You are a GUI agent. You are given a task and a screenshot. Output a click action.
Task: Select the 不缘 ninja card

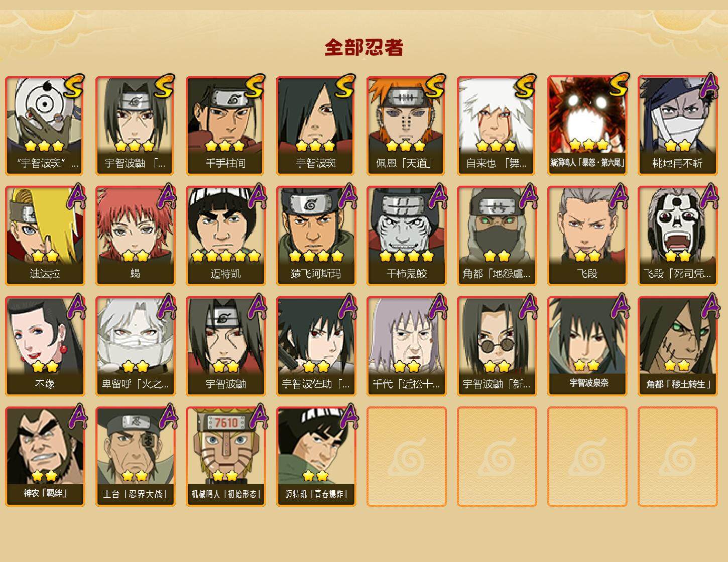pos(45,346)
